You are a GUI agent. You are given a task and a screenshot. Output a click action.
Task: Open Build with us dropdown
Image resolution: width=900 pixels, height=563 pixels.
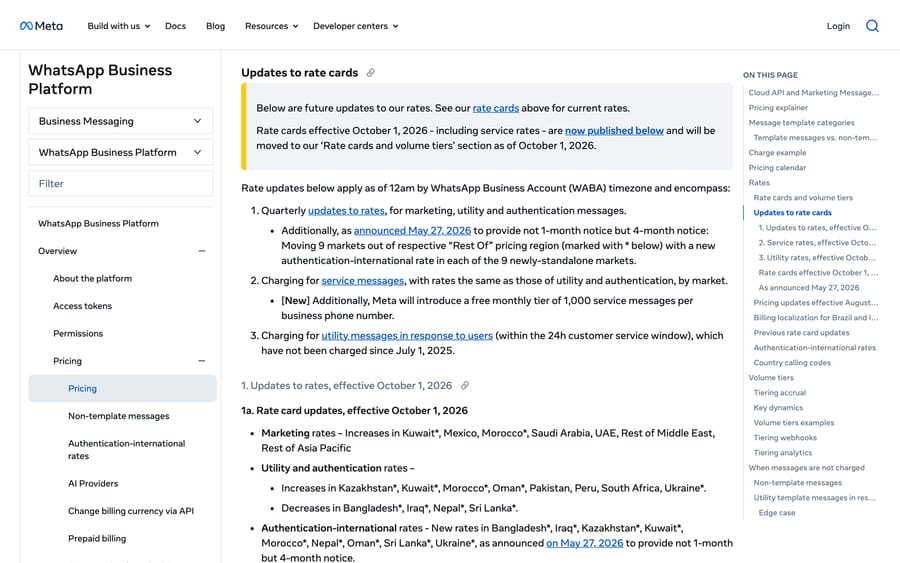tap(119, 26)
